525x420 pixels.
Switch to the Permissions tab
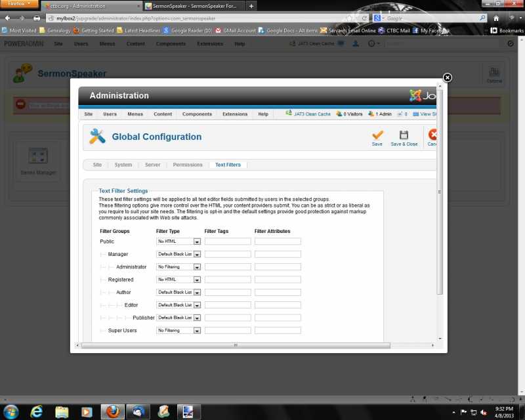pos(188,165)
